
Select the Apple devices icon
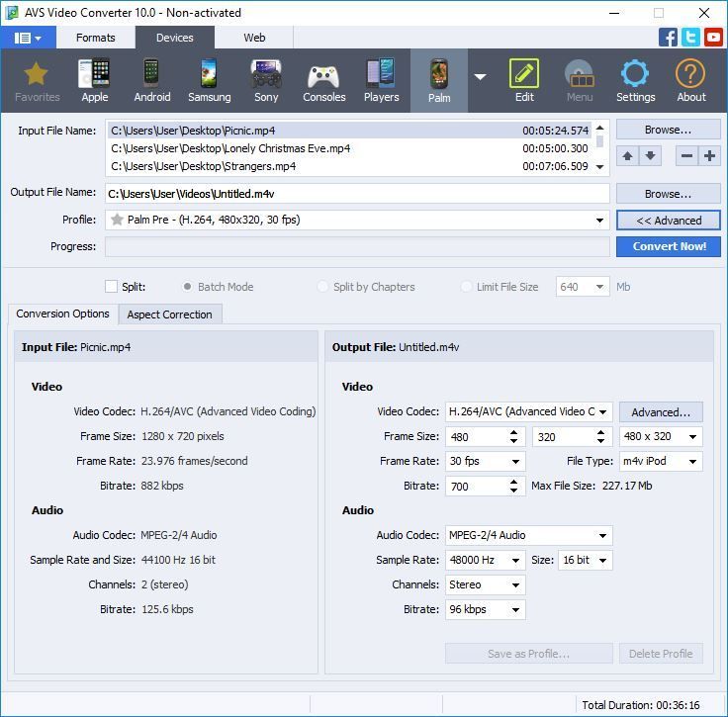point(95,81)
